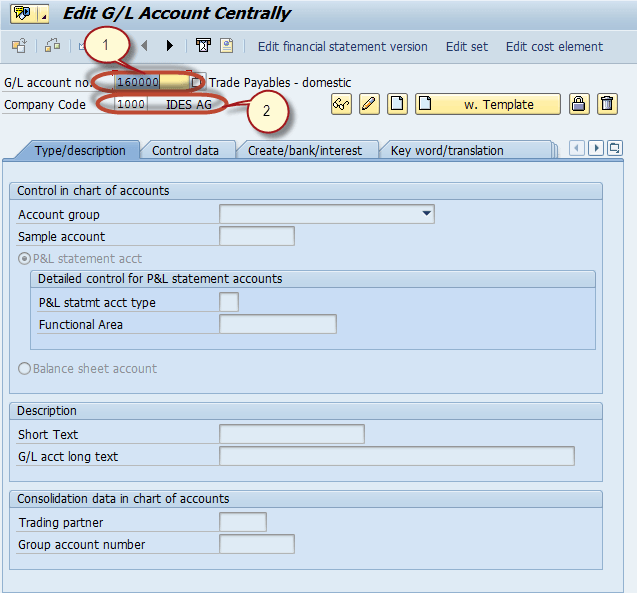Click the tab list icon right of tabs
637x593 pixels.
pyautogui.click(x=614, y=148)
